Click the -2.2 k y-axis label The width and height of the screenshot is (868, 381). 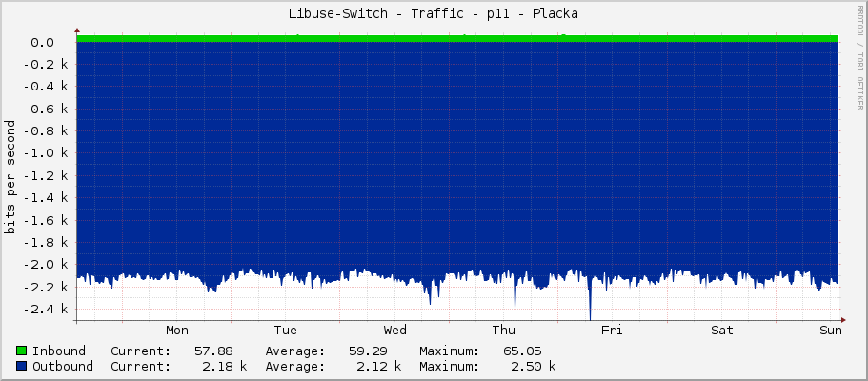pyautogui.click(x=46, y=287)
